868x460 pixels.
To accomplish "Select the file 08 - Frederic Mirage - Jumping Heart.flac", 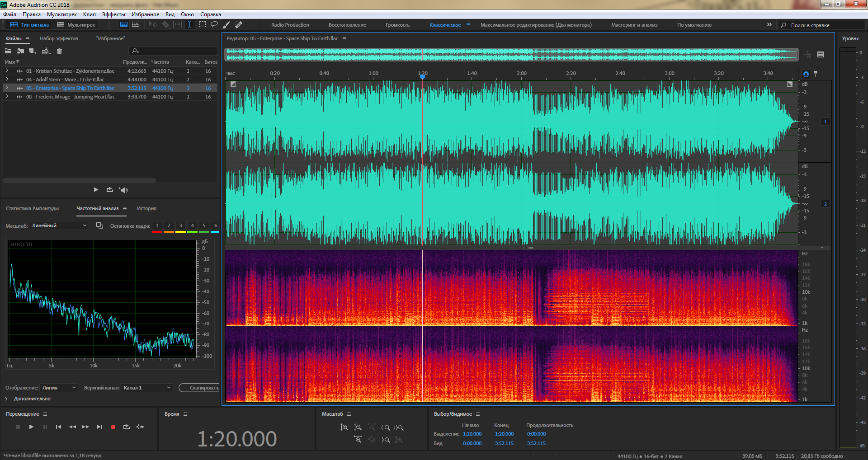I will [x=71, y=97].
